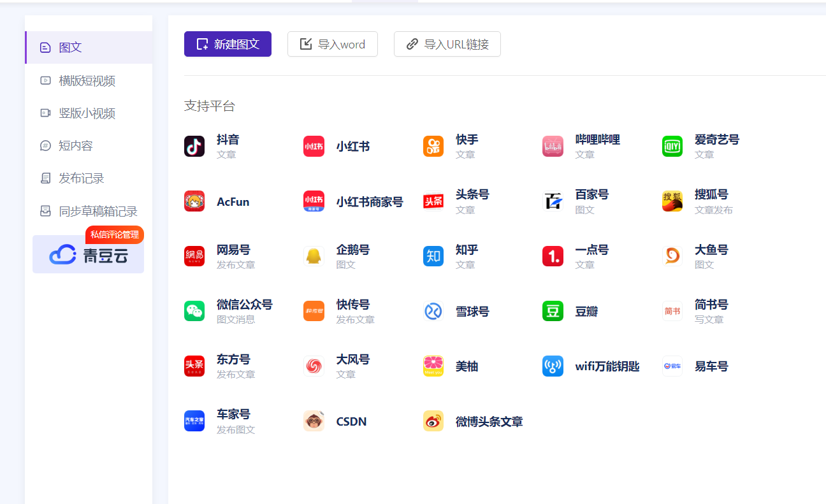Click the Bilibili (哔哩哔哩) icon
This screenshot has height=504, width=826.
tap(553, 147)
